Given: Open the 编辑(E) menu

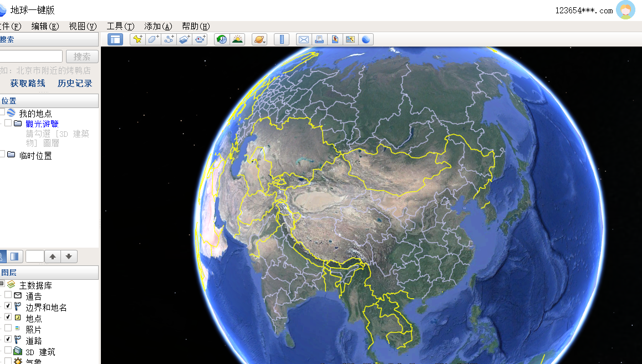Looking at the screenshot, I should point(45,26).
